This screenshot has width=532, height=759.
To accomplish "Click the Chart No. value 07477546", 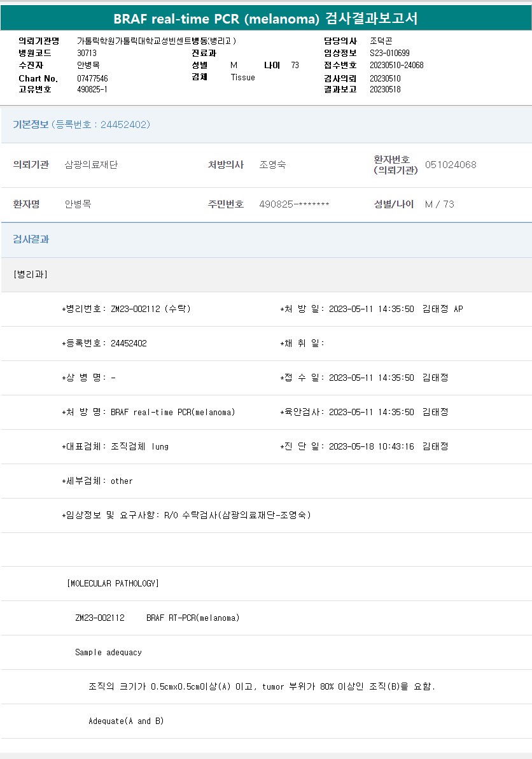I will [92, 78].
